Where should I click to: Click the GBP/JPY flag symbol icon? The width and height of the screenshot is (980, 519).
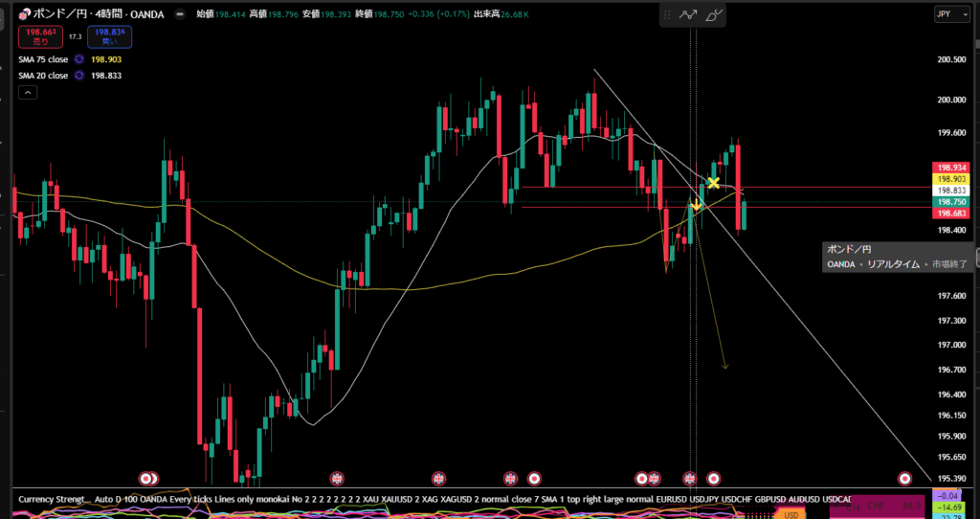[24, 14]
